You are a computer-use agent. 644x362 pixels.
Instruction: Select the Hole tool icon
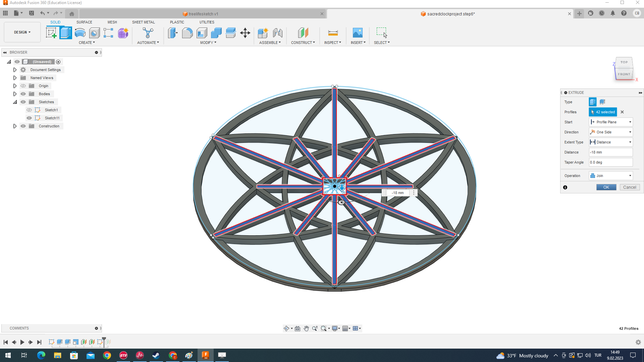pos(94,33)
